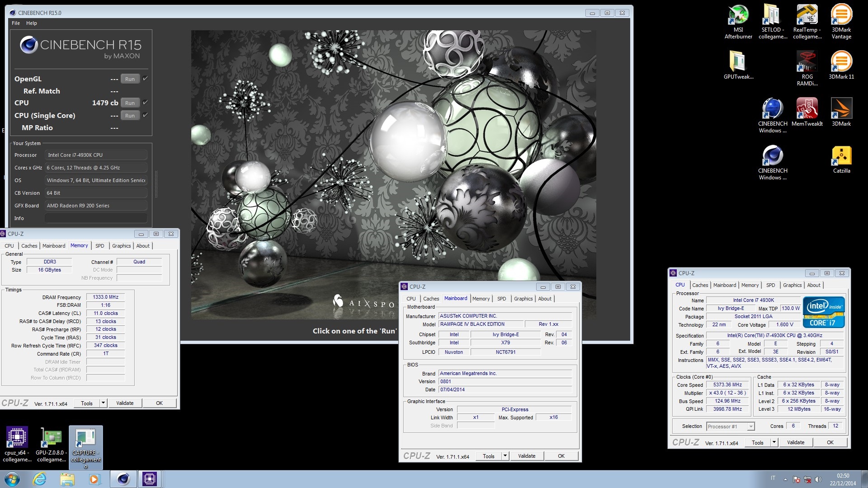Open cpuz_x64 desktop shortcut
Screen dimensions: 868x488
[17, 444]
